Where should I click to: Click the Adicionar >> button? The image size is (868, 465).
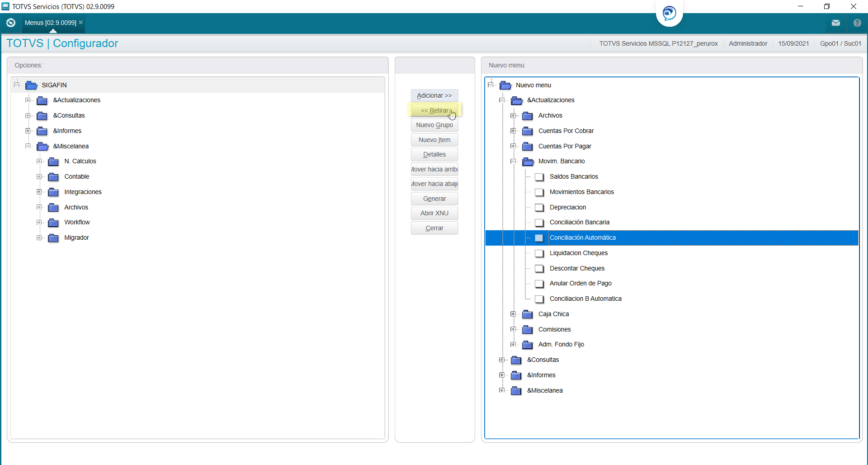coord(434,95)
